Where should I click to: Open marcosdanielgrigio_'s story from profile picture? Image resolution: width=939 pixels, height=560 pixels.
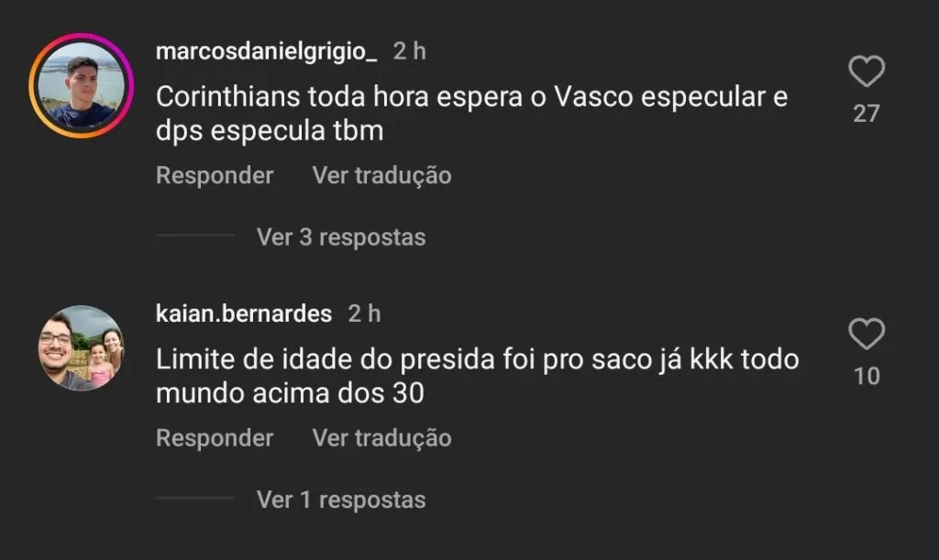(x=82, y=85)
